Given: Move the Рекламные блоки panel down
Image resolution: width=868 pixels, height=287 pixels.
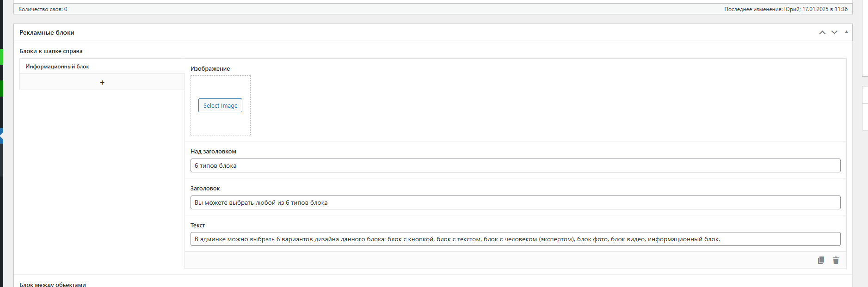Looking at the screenshot, I should pos(834,32).
